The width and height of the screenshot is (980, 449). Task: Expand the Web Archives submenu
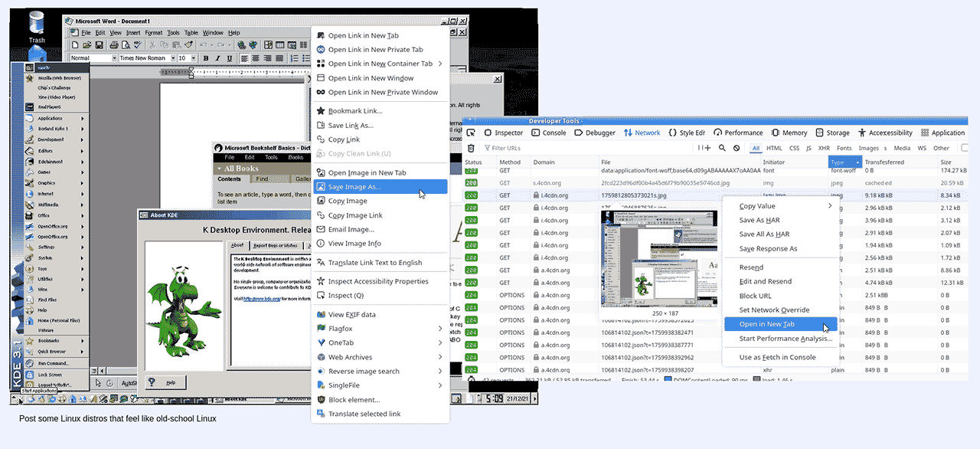[381, 357]
